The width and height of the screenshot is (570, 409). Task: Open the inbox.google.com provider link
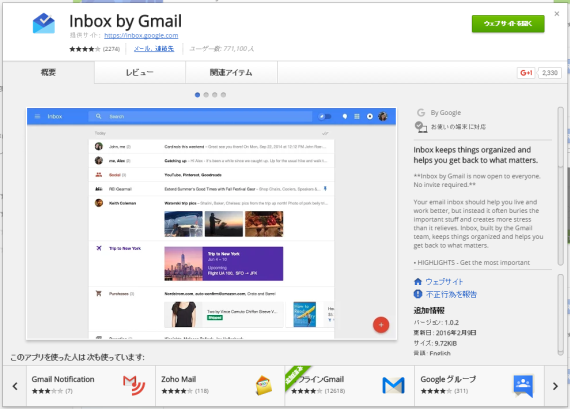pos(141,36)
